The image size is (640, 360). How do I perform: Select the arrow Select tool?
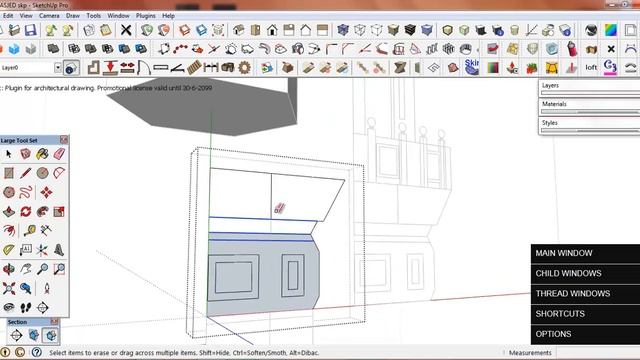[x=9, y=154]
